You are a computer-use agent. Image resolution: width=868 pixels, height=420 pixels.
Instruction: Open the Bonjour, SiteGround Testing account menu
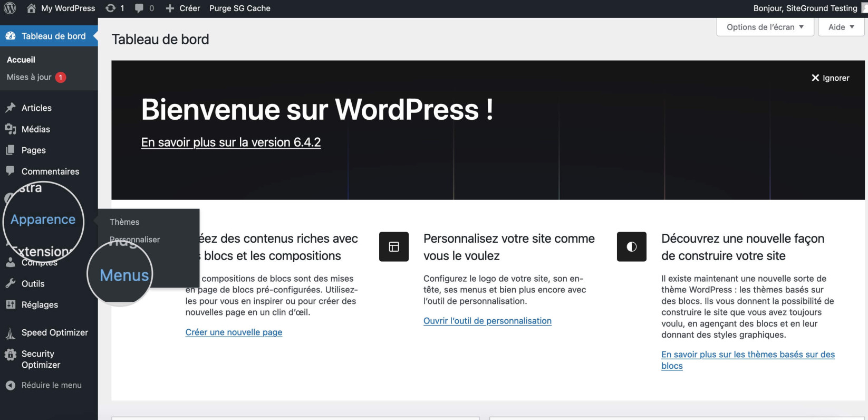tap(809, 8)
